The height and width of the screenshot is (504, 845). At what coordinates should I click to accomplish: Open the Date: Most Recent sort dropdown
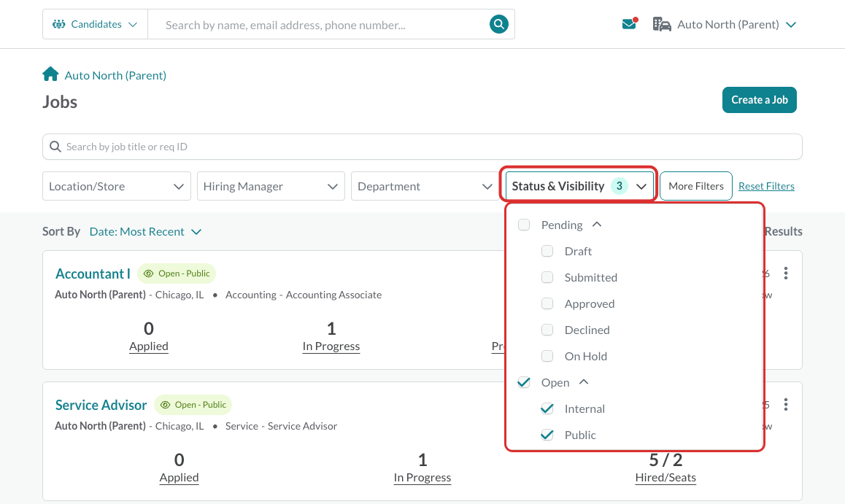145,231
